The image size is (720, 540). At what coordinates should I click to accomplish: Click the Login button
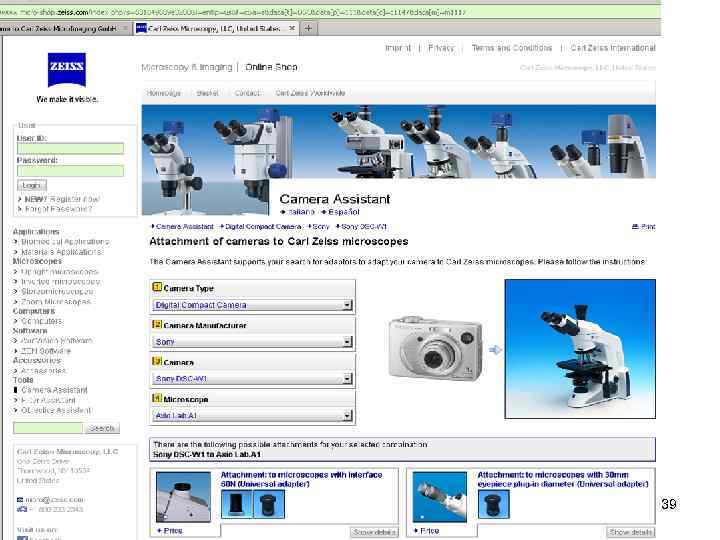point(32,186)
